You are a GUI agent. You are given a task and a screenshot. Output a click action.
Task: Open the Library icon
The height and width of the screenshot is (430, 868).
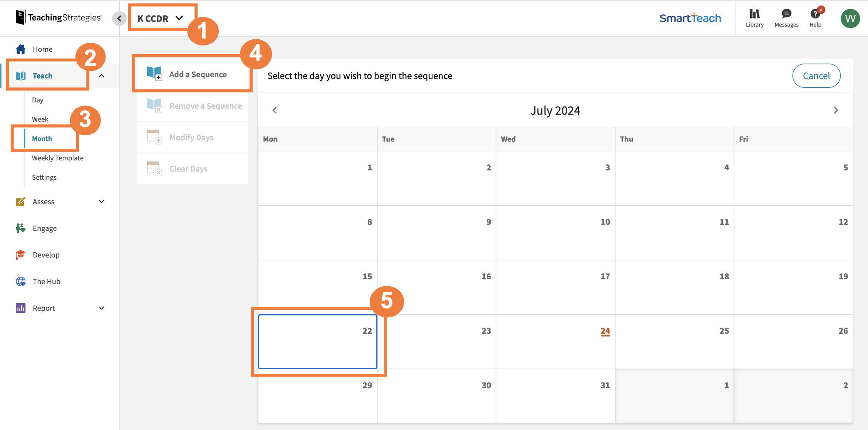click(x=754, y=15)
